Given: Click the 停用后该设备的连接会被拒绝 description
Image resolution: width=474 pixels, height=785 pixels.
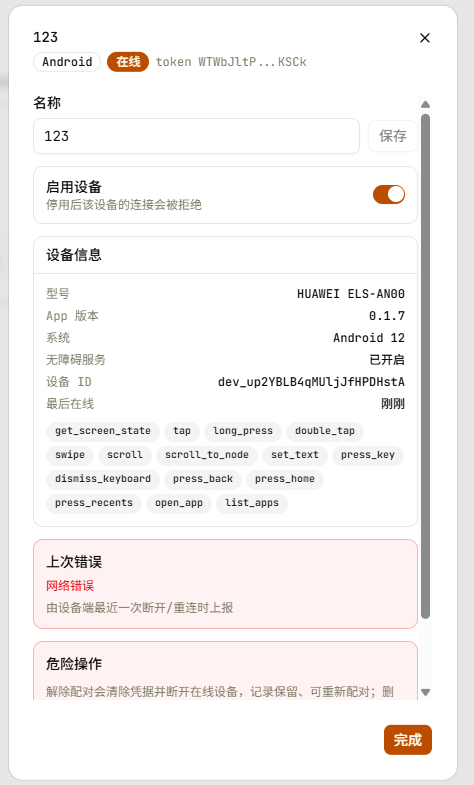Looking at the screenshot, I should point(124,205).
